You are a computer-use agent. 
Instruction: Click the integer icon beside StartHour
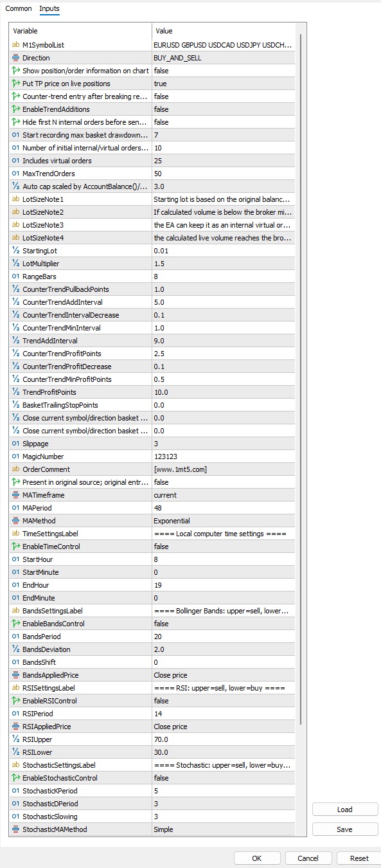point(15,559)
